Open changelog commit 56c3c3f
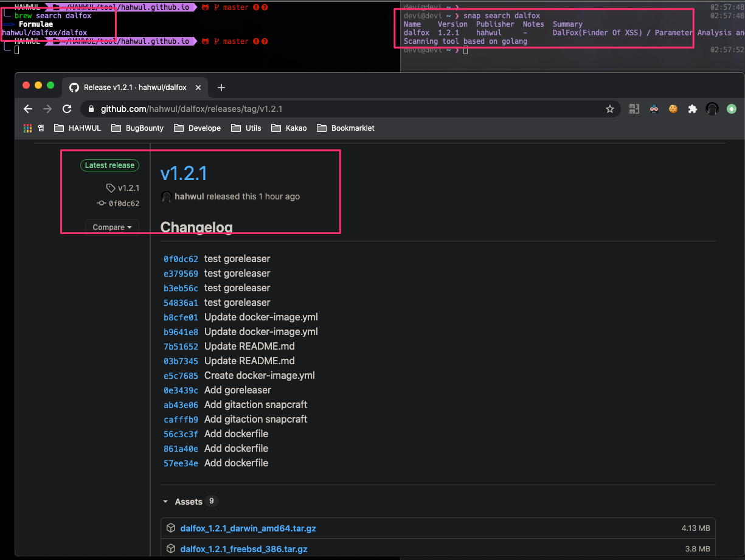The height and width of the screenshot is (560, 745). pos(181,434)
